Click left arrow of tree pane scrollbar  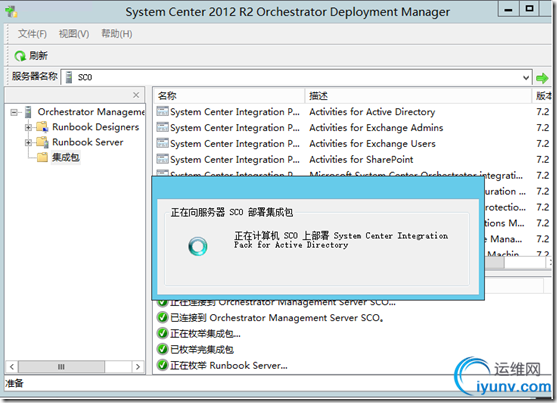(x=12, y=366)
